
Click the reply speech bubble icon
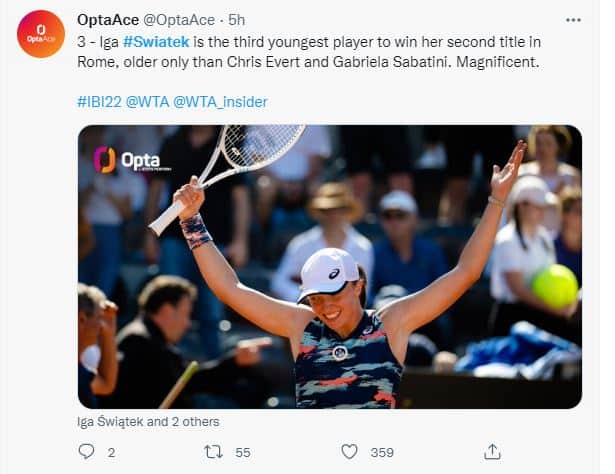[x=86, y=452]
